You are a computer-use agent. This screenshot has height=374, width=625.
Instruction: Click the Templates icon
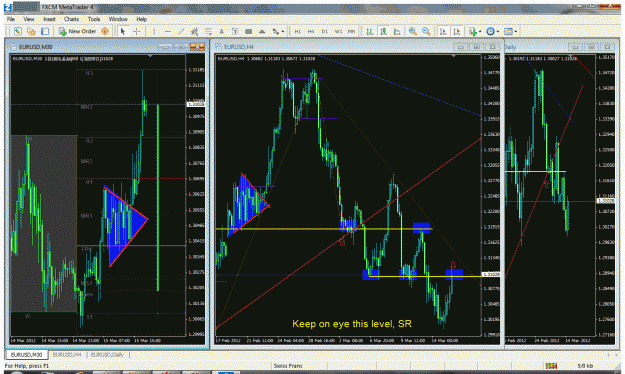[x=508, y=31]
